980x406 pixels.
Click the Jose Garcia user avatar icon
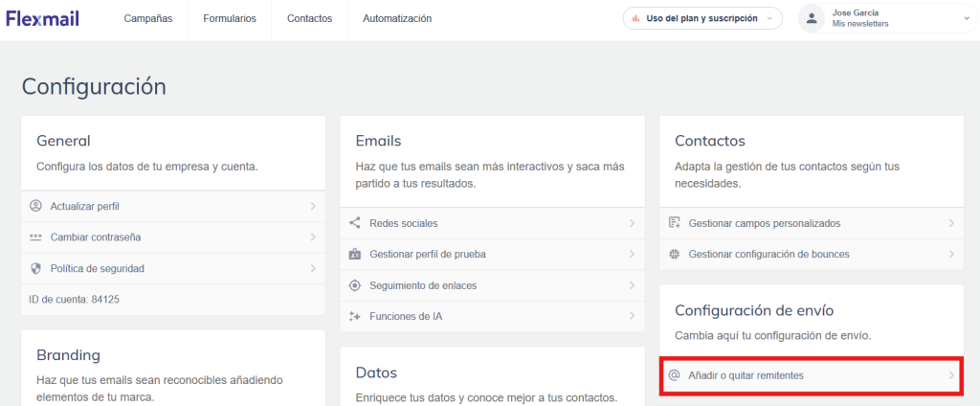point(812,18)
